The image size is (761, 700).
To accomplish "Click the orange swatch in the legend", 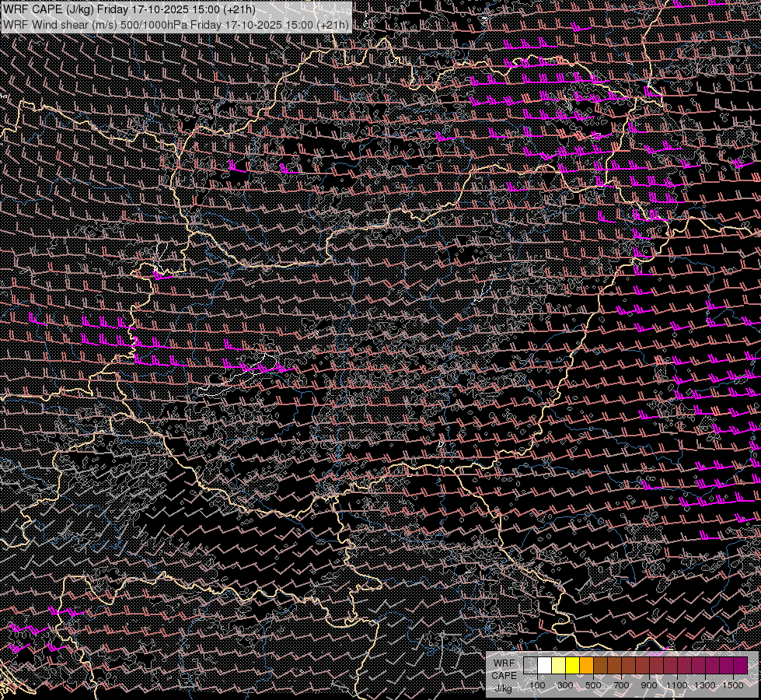I will 586,665.
